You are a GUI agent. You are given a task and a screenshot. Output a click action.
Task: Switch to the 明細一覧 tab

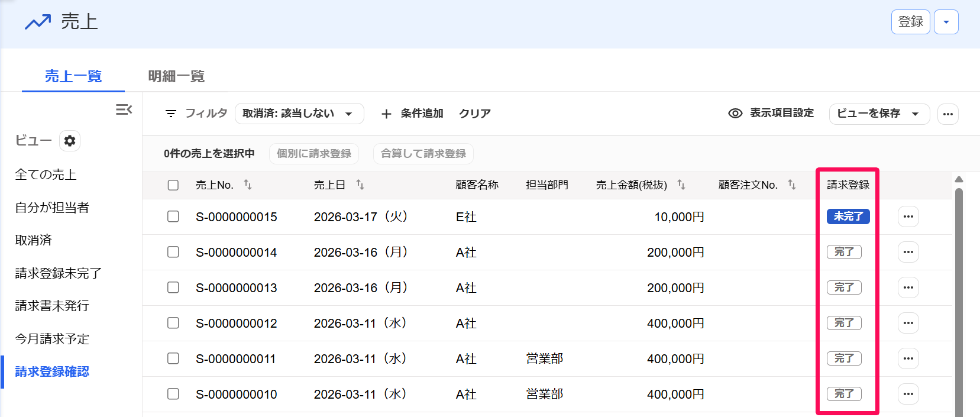coord(176,76)
